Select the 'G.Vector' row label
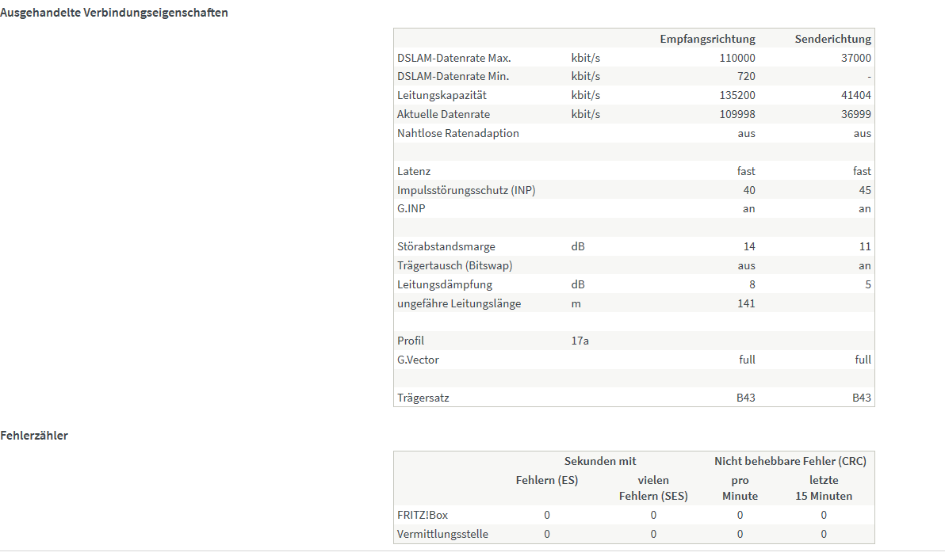Viewport: 945px width, 560px height. tap(419, 360)
